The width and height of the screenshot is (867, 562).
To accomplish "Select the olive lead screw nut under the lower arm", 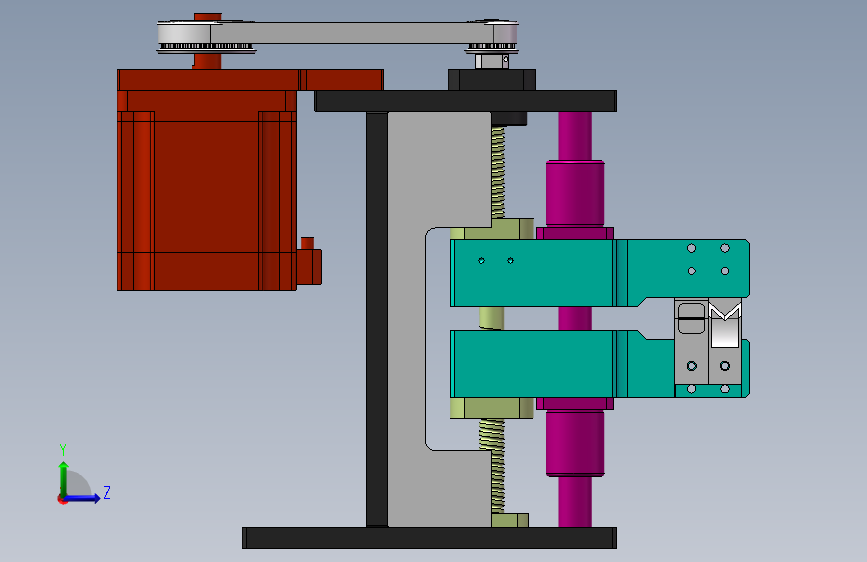I will pos(492,408).
